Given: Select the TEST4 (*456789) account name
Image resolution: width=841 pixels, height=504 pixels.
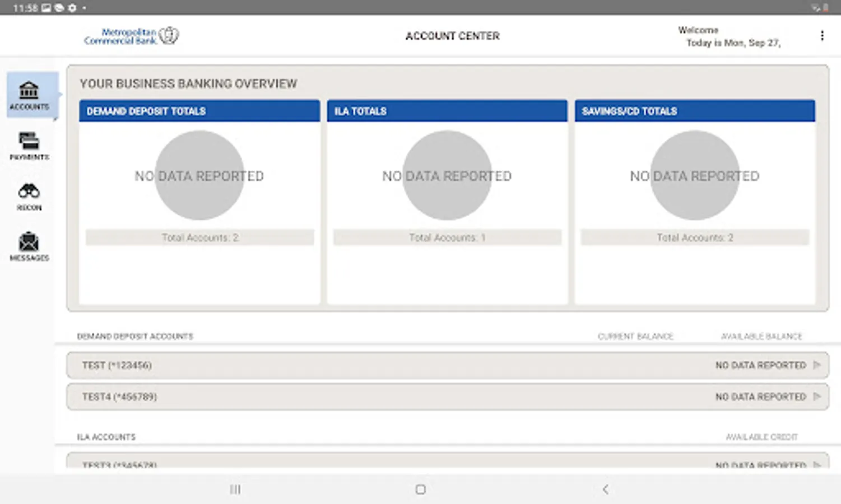Looking at the screenshot, I should 119,396.
